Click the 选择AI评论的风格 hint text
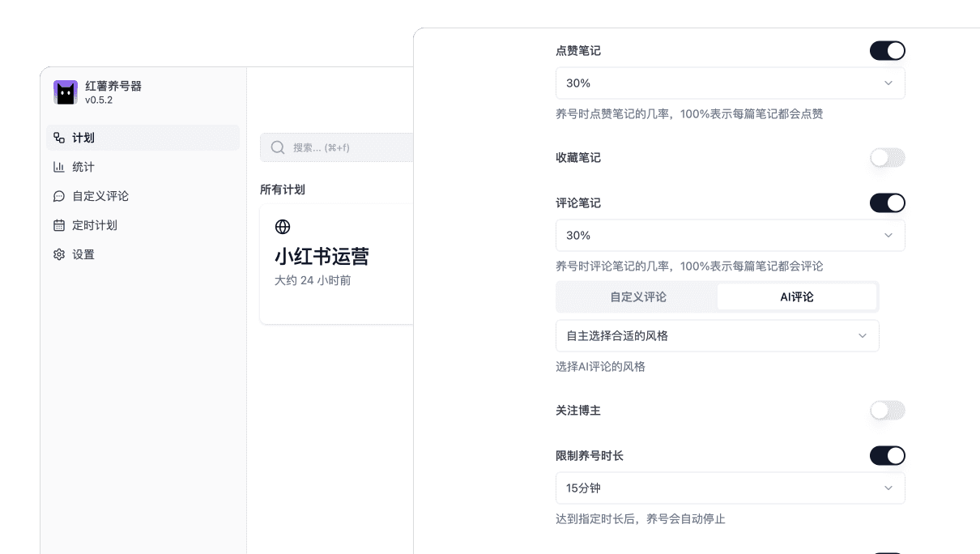 601,367
